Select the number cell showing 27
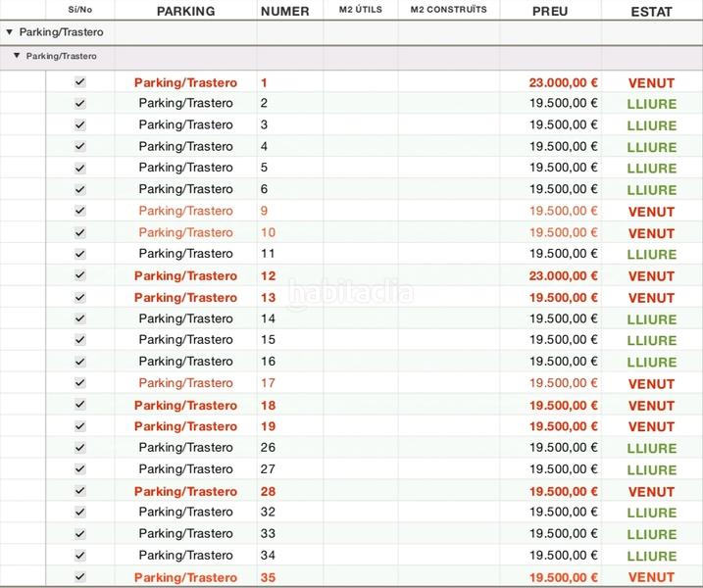Image resolution: width=703 pixels, height=588 pixels. coord(269,469)
